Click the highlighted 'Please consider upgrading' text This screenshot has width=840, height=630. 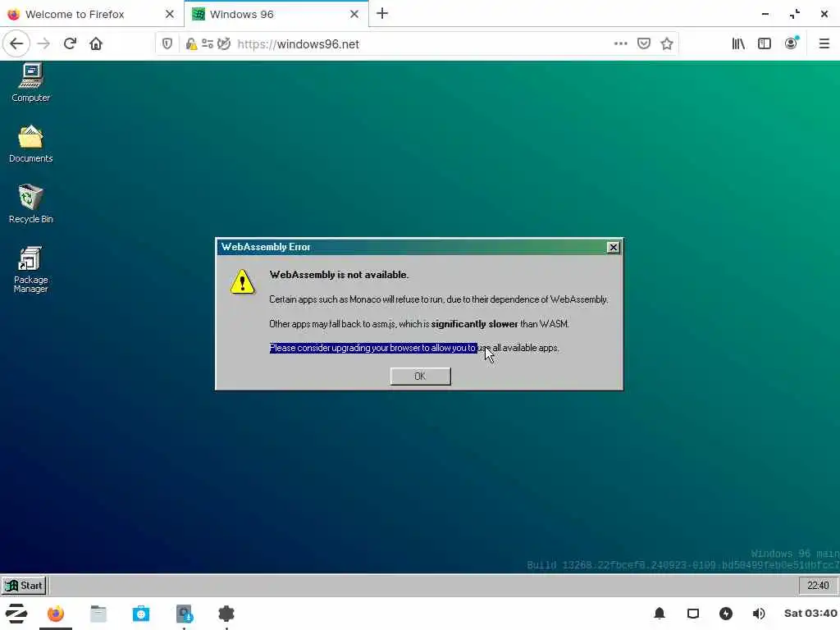click(x=373, y=348)
